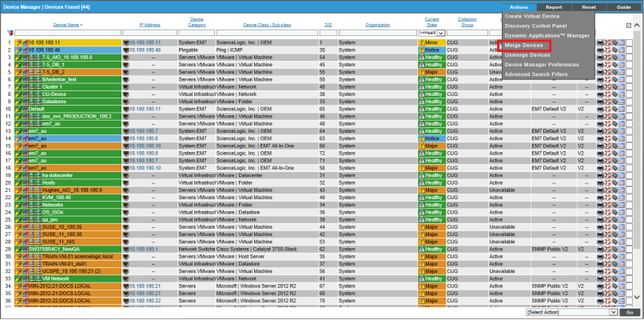
Task: Select Dynamic Applications Manager menu item
Action: pyautogui.click(x=547, y=36)
